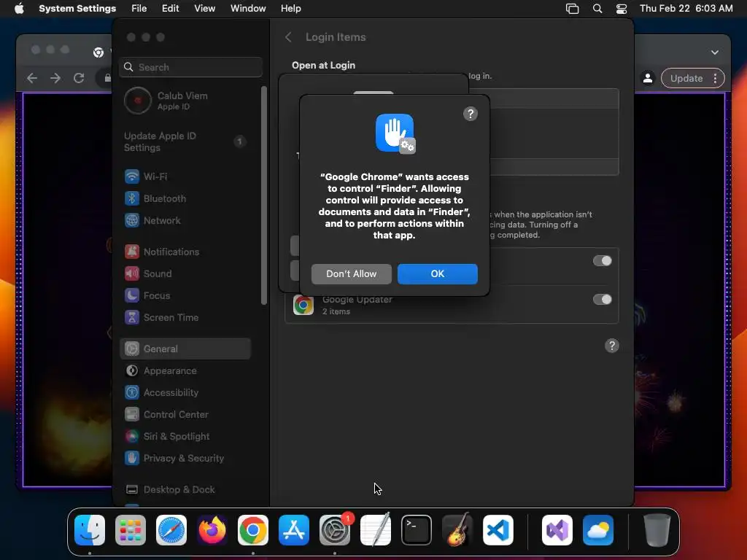Open Safari from the Dock
This screenshot has height=560, width=747.
click(171, 530)
